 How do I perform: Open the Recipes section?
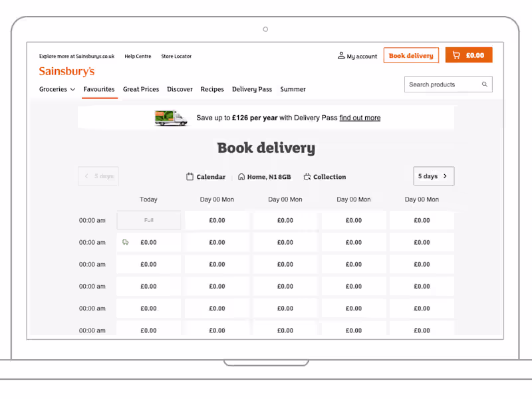pos(212,88)
